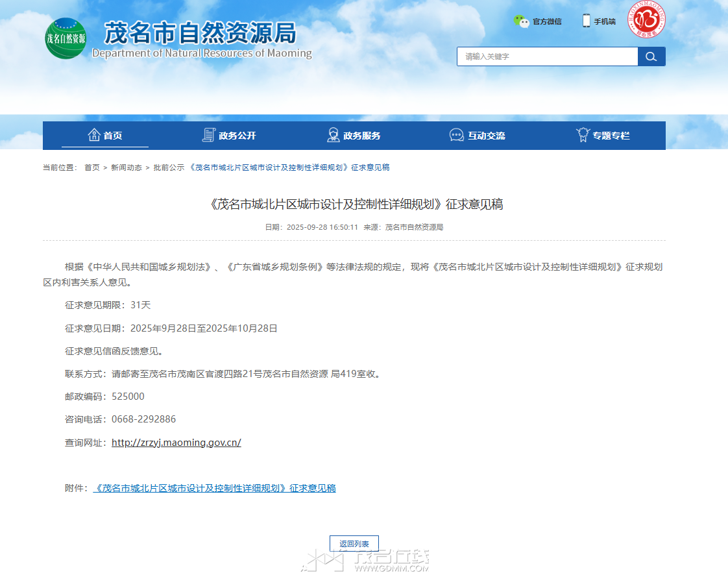Click the magnifier search button
This screenshot has height=575, width=728.
point(651,56)
